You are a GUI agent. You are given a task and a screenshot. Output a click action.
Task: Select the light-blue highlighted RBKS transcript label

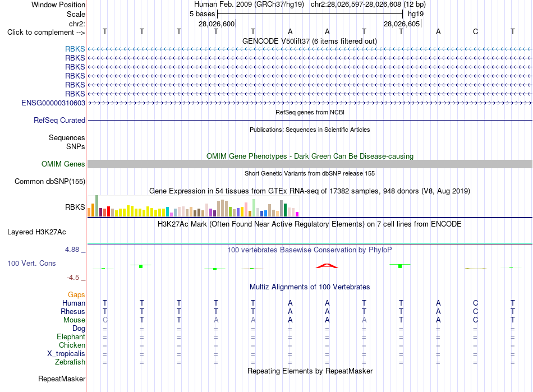coord(75,49)
